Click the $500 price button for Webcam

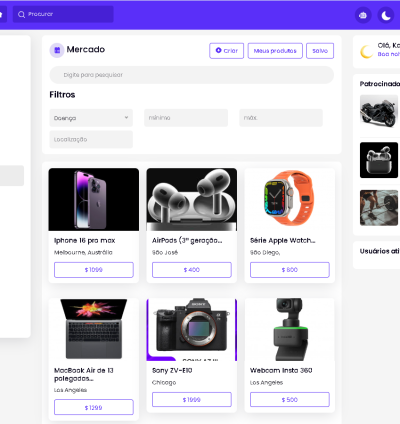tap(290, 399)
